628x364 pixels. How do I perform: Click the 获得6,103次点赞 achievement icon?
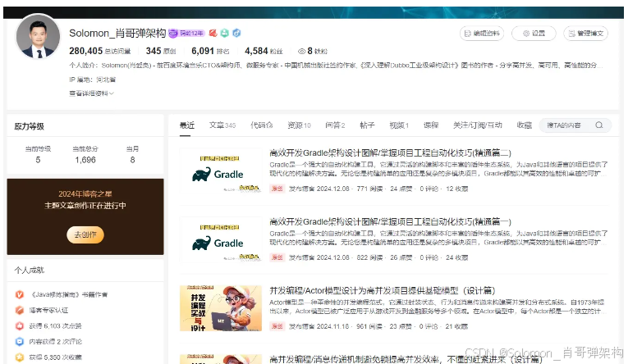pyautogui.click(x=19, y=325)
